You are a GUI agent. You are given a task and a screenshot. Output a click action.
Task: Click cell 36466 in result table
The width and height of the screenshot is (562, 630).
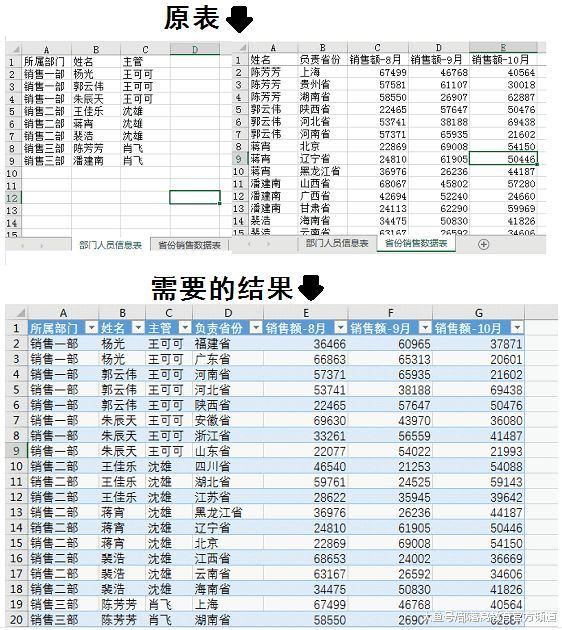(x=306, y=344)
